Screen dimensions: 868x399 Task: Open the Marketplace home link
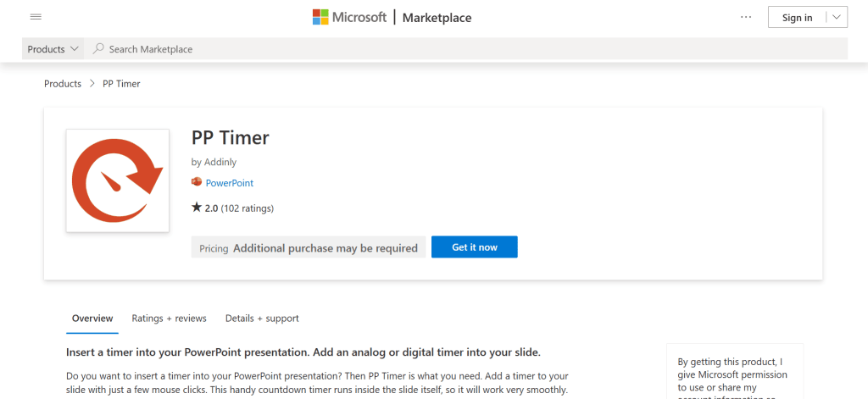point(437,18)
